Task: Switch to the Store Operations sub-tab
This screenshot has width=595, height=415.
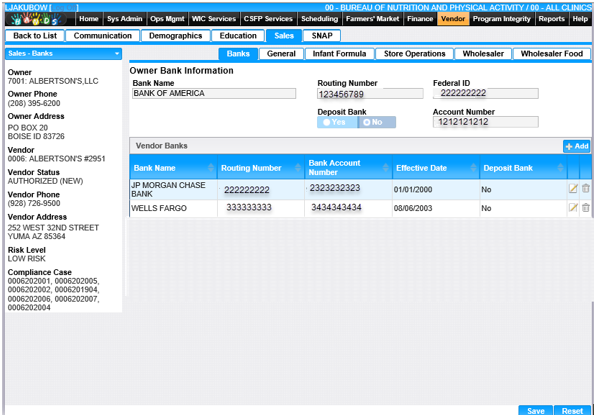Action: coord(414,54)
